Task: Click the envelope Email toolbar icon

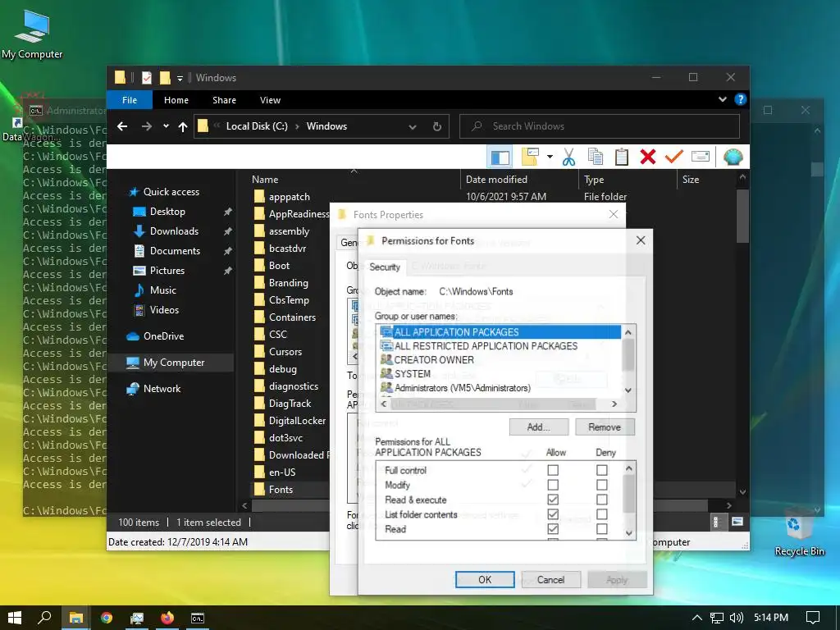Action: pyautogui.click(x=701, y=157)
